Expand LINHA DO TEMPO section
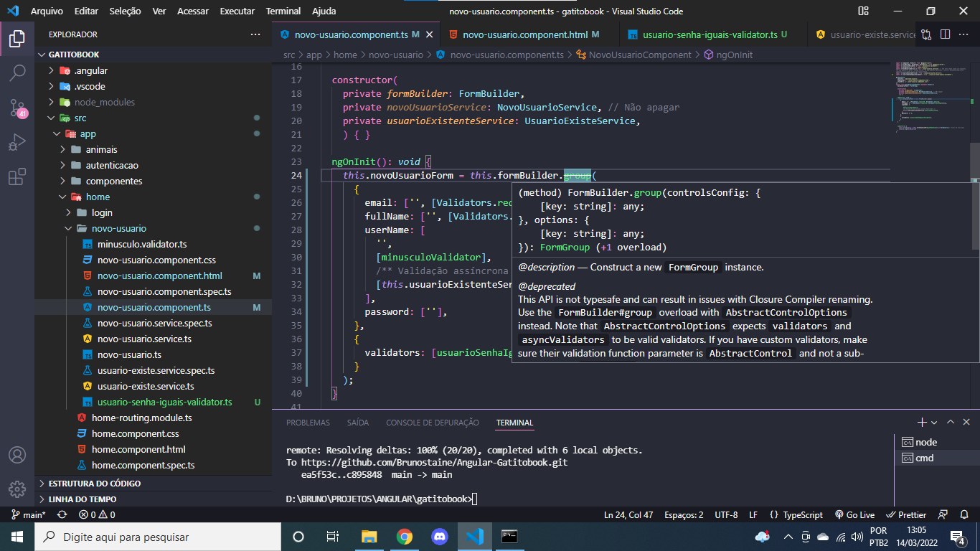Viewport: 980px width, 551px height. 153,499
